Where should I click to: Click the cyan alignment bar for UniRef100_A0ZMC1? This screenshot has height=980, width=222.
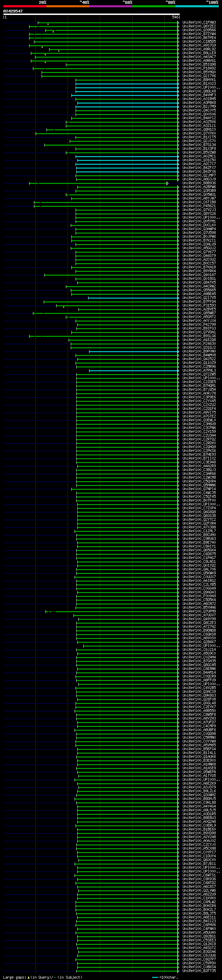127,156
